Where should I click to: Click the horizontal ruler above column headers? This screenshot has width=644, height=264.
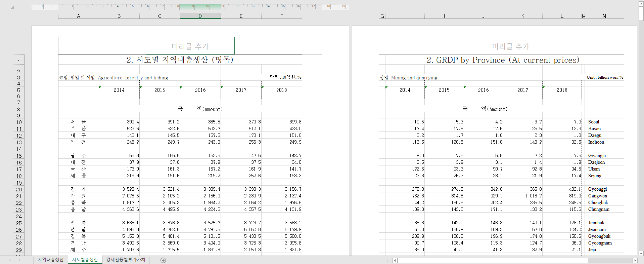[190, 7]
